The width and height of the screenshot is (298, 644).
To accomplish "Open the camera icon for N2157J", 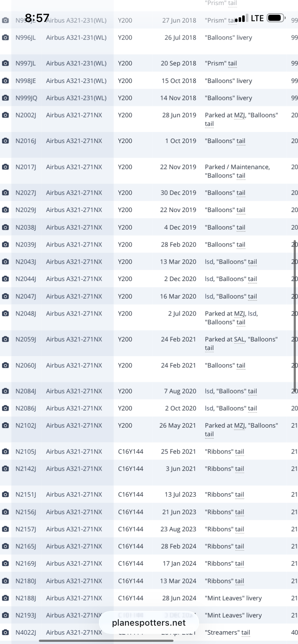I will (x=5, y=529).
